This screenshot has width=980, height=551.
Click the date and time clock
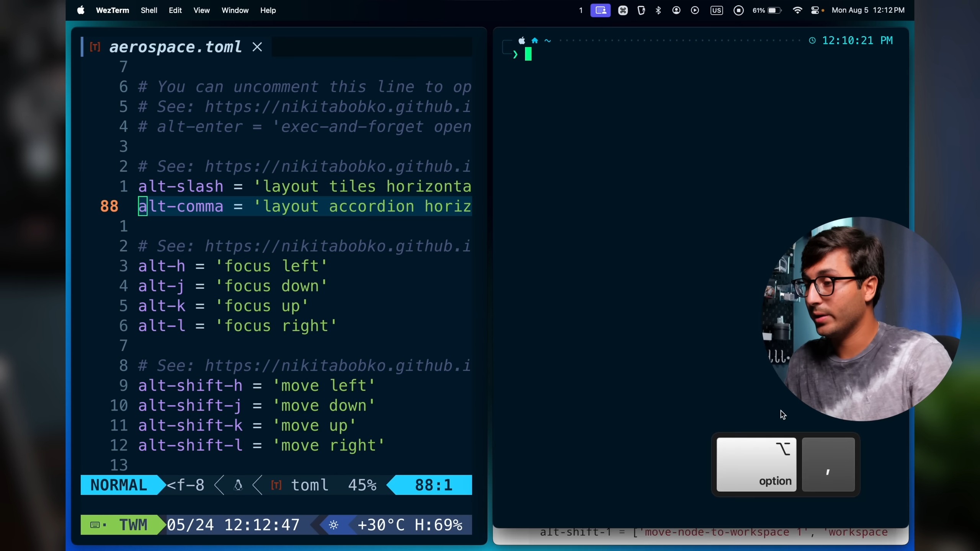[868, 10]
